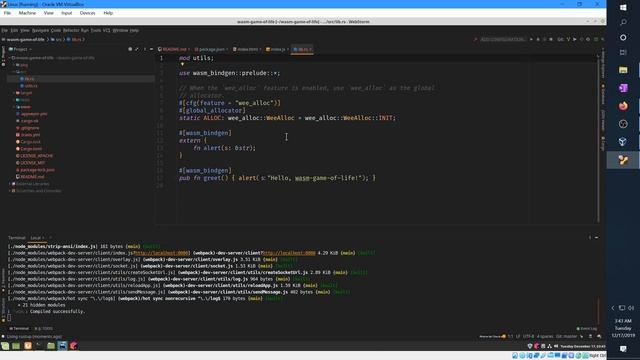Click the Run toolbar icon
Screen dimensions: 640x360
tap(531, 40)
